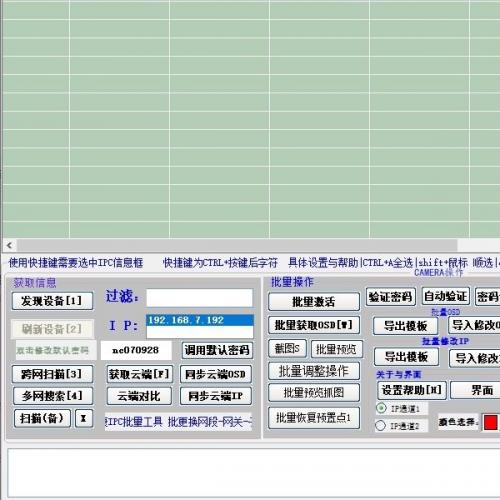The height and width of the screenshot is (500, 500).
Task: Click the 批量激活 batch activate button
Action: (x=314, y=302)
